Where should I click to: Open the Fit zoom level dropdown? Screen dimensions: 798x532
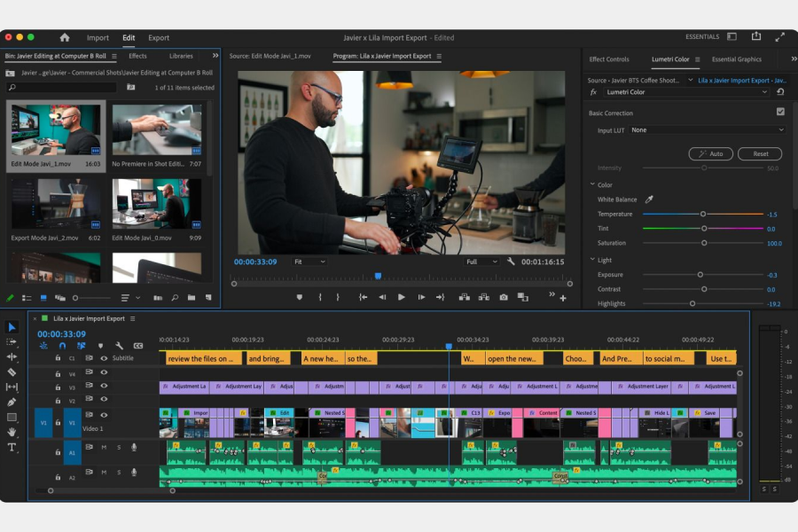click(310, 262)
